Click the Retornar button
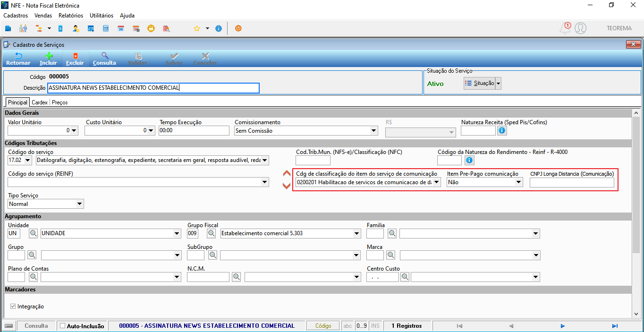644x332 pixels. (18, 59)
